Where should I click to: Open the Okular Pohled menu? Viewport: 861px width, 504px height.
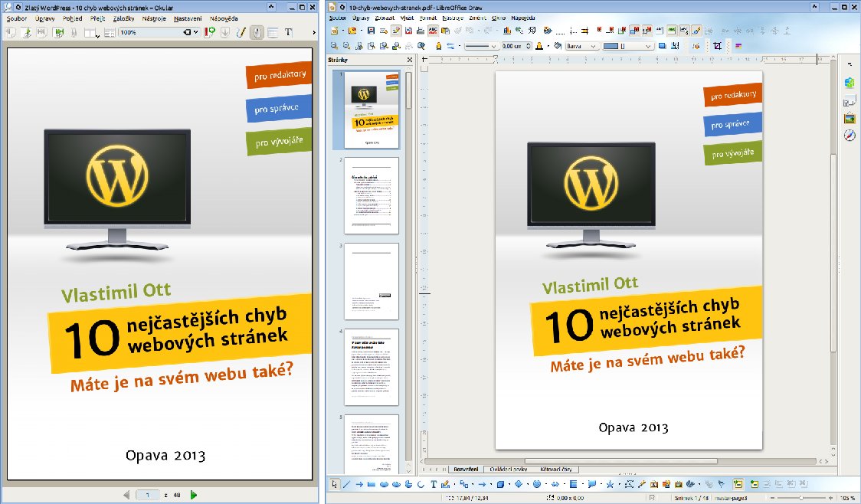(73, 18)
